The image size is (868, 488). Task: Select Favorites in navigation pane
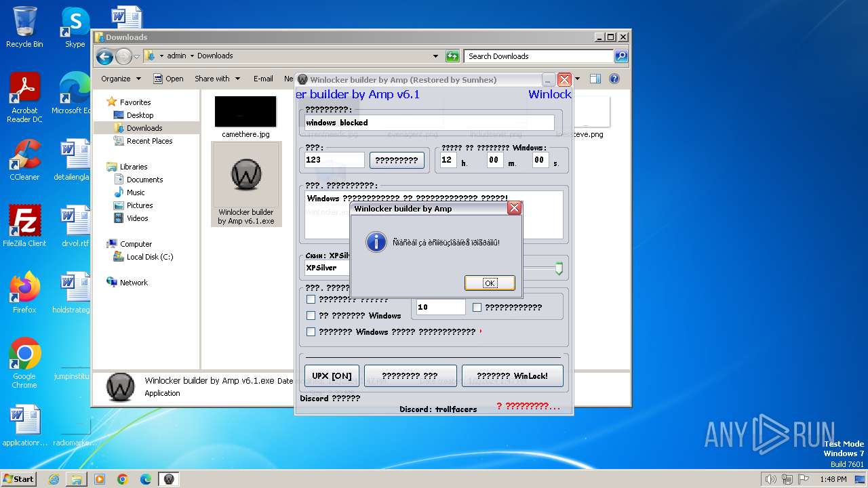[135, 102]
